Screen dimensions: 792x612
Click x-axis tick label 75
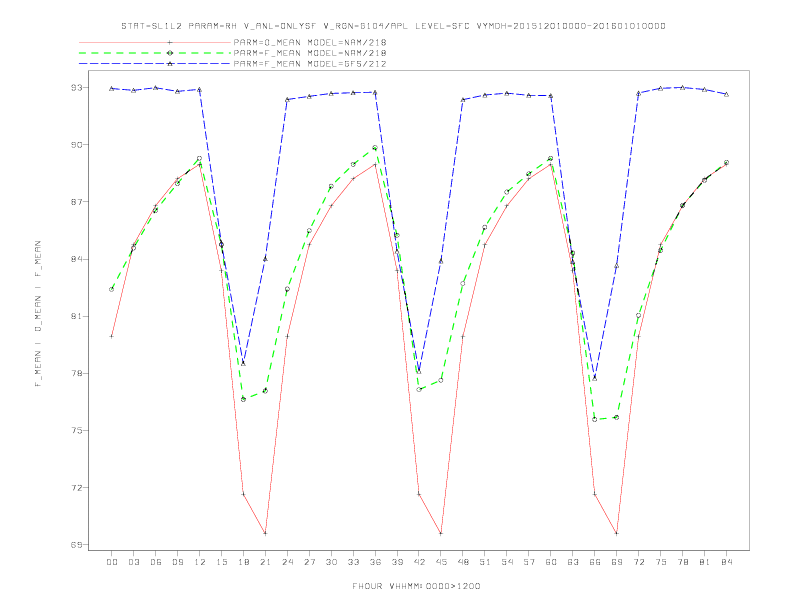[x=661, y=562]
